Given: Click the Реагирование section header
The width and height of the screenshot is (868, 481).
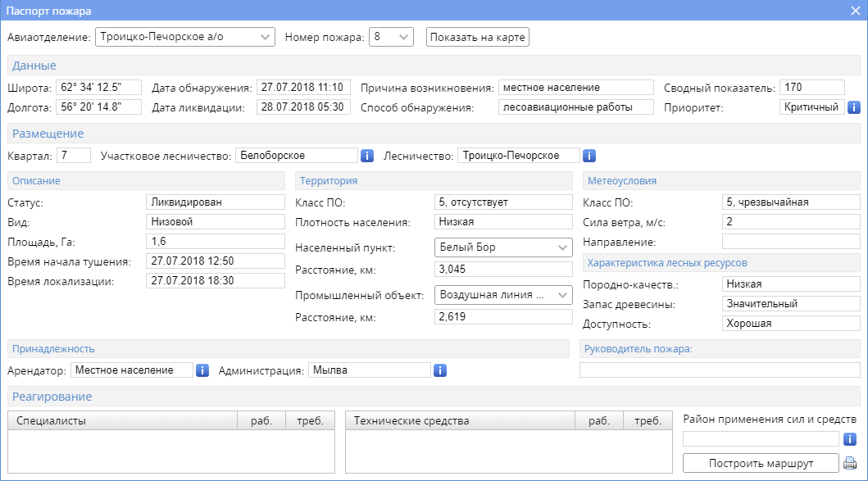Looking at the screenshot, I should pyautogui.click(x=434, y=397).
